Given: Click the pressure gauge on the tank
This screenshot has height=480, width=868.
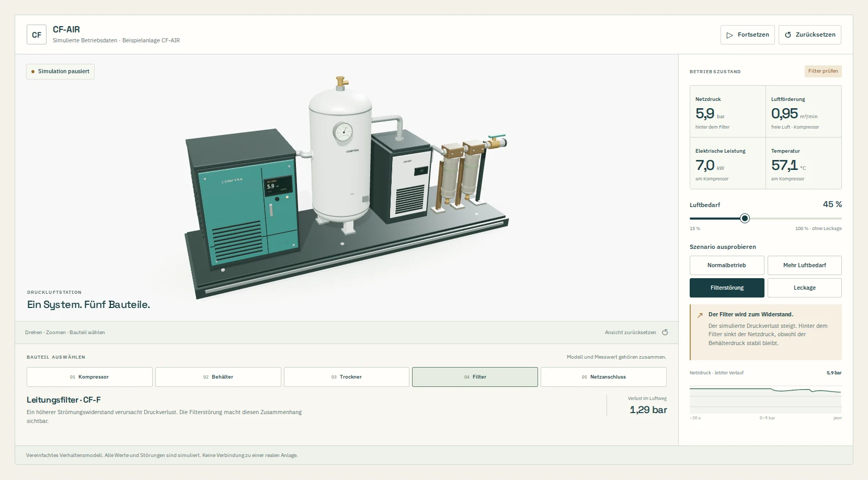Looking at the screenshot, I should 342,132.
